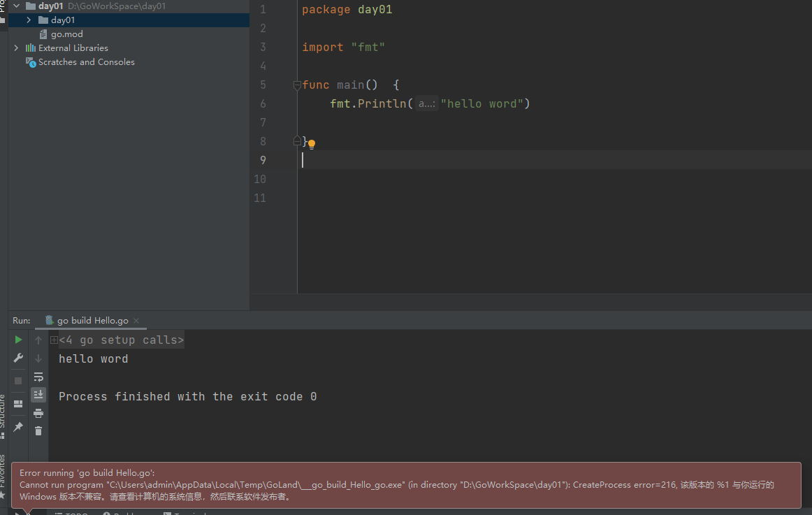Expand the External Libraries node
The height and width of the screenshot is (515, 812).
(16, 48)
